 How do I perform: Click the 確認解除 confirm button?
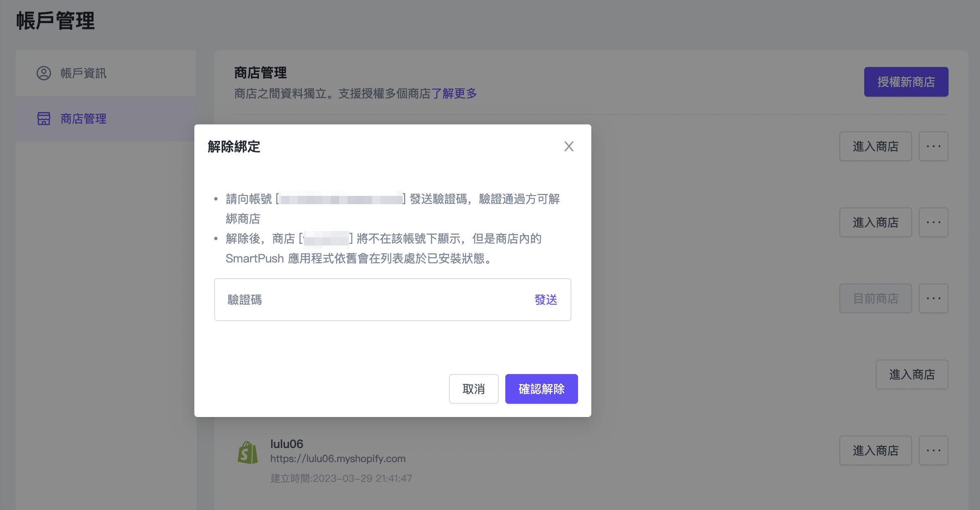[541, 389]
